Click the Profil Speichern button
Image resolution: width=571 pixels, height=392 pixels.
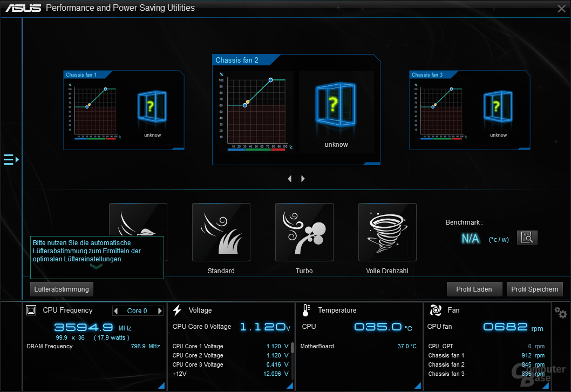point(534,289)
